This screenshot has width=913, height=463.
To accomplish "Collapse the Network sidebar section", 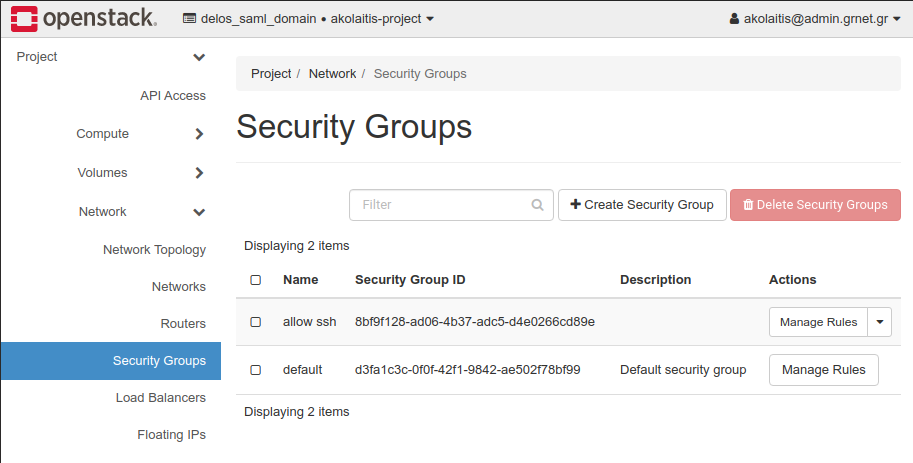I will (199, 212).
